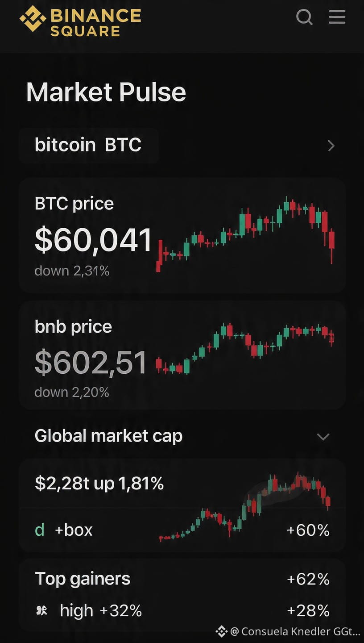
Task: Click the BINANCE SQUARE wordmark
Action: (96, 23)
